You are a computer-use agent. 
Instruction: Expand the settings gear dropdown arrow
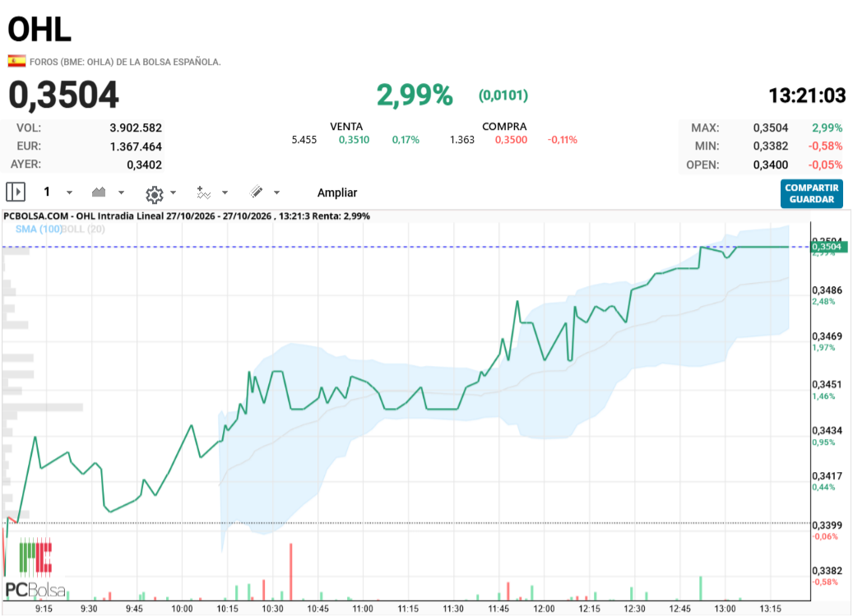[173, 192]
